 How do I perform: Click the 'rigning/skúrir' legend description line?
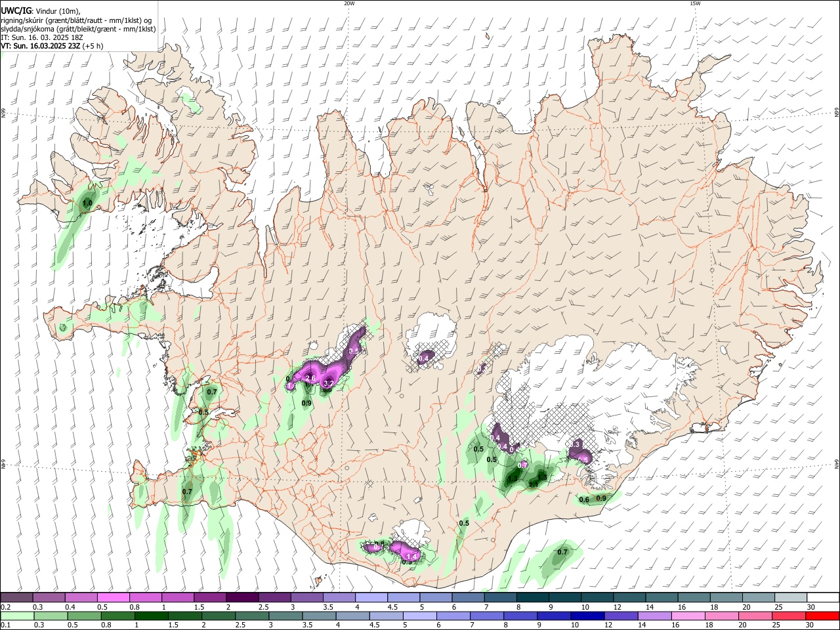(76, 20)
